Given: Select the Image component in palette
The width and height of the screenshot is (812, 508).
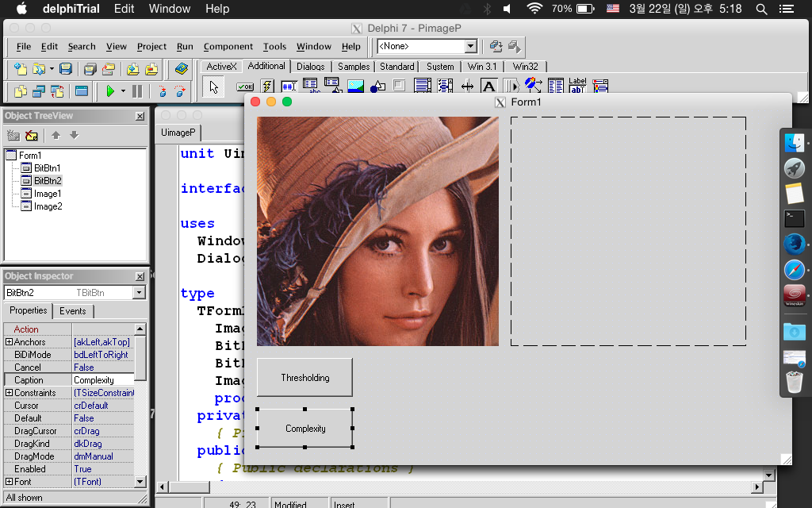Looking at the screenshot, I should [x=356, y=87].
